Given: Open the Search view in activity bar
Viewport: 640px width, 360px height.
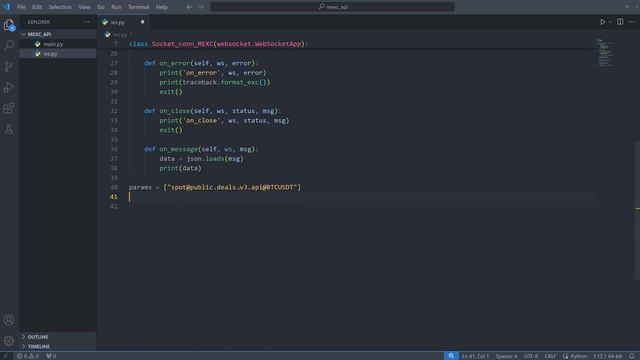Looking at the screenshot, I should tap(9, 45).
